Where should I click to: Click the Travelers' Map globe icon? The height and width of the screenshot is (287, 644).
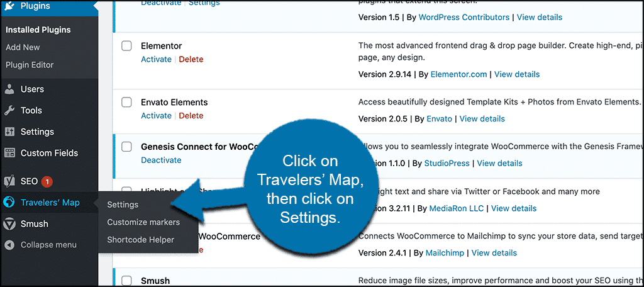(8, 202)
